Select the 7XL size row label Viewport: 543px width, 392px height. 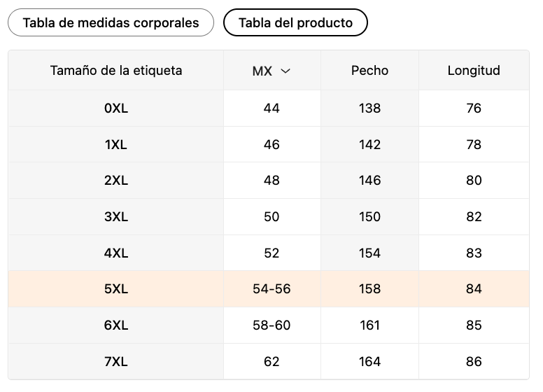pyautogui.click(x=116, y=362)
